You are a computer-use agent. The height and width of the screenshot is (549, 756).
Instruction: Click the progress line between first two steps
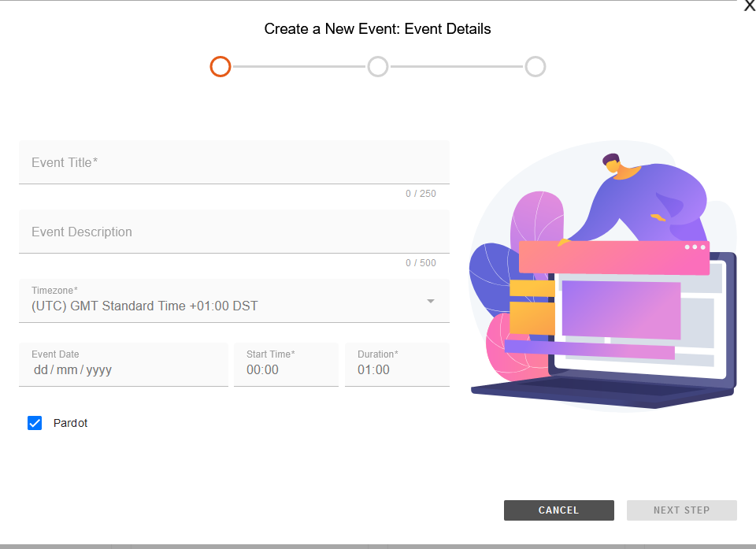[299, 67]
